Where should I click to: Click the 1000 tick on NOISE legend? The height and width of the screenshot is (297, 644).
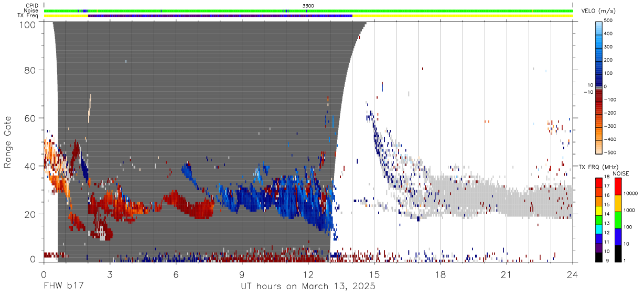pos(629,211)
